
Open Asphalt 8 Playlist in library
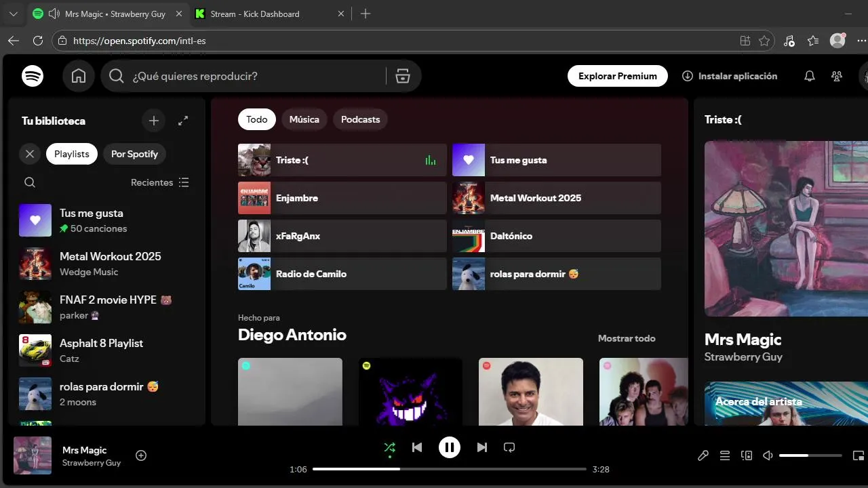point(106,350)
